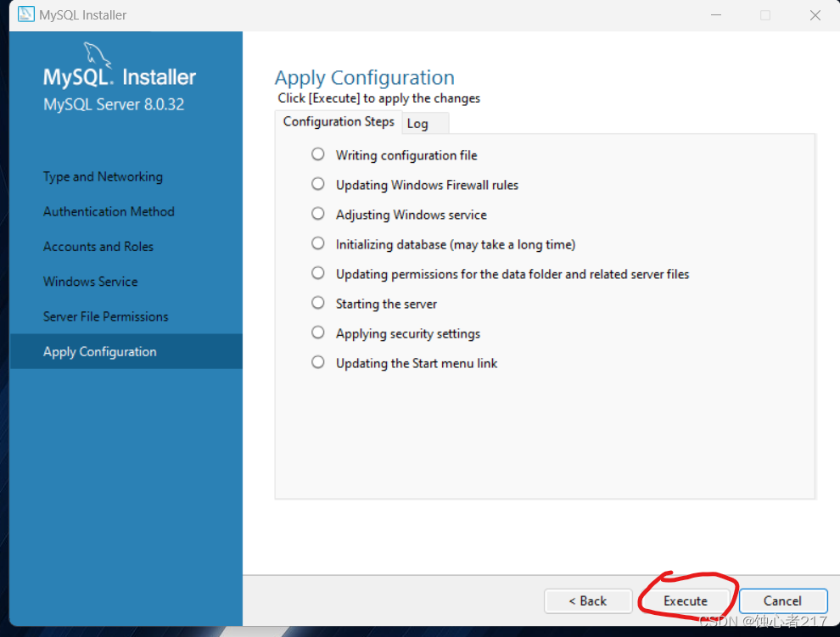Image resolution: width=840 pixels, height=637 pixels.
Task: Select the Updating permissions step indicator
Action: (x=317, y=273)
